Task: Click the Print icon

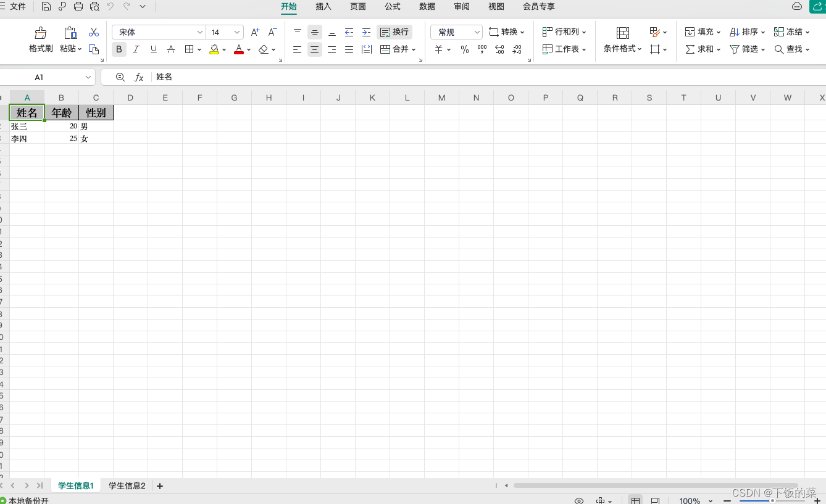Action: 78,7
